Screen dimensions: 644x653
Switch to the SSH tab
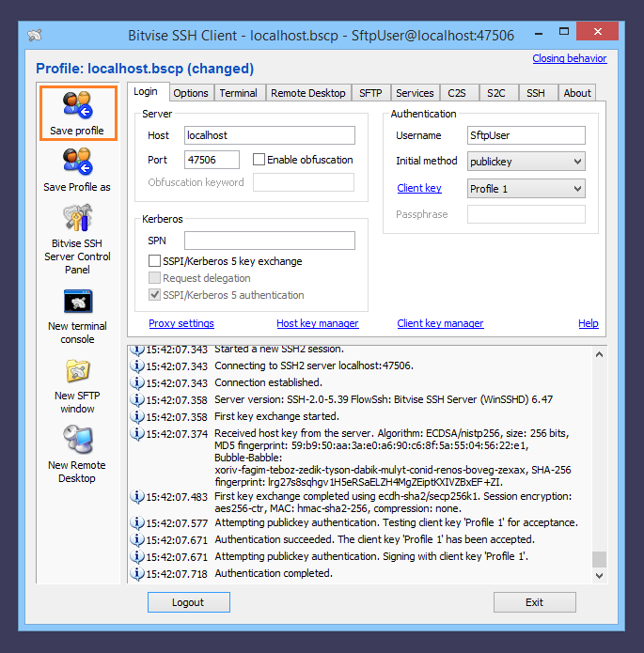(536, 93)
